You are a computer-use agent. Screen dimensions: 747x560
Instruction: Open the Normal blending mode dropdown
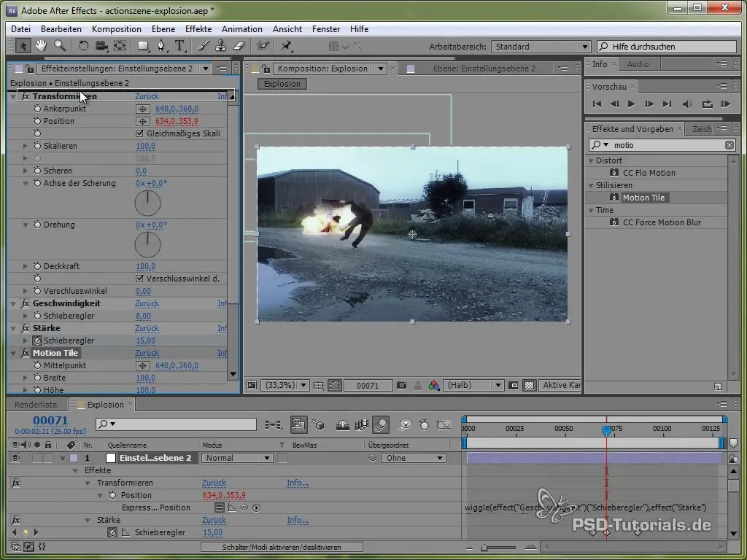pyautogui.click(x=237, y=458)
